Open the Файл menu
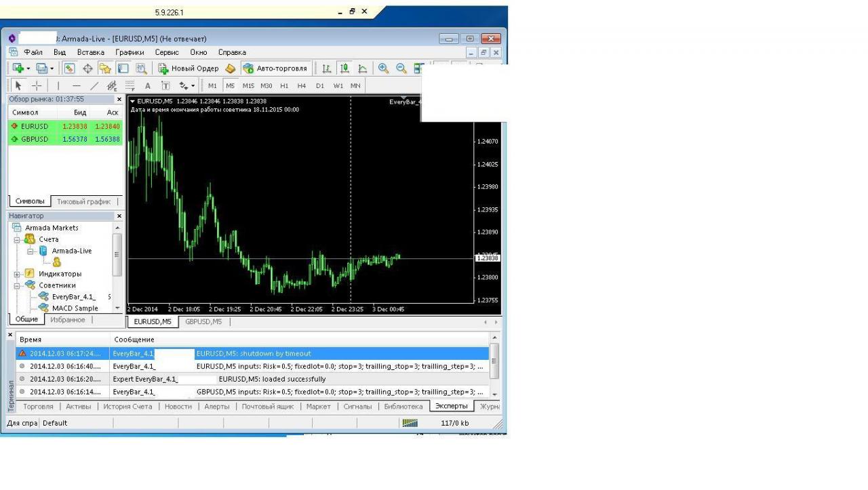Viewport: 868px width, 490px height. coord(33,52)
